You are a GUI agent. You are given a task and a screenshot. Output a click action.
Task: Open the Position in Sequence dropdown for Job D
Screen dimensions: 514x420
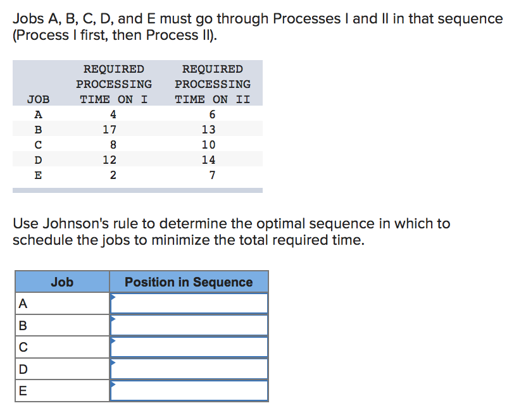(188, 369)
